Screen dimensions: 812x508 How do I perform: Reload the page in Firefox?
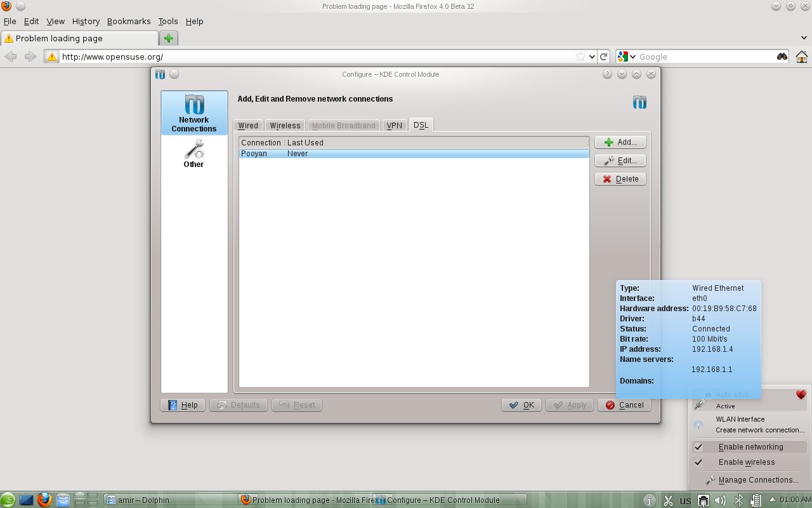click(x=605, y=57)
